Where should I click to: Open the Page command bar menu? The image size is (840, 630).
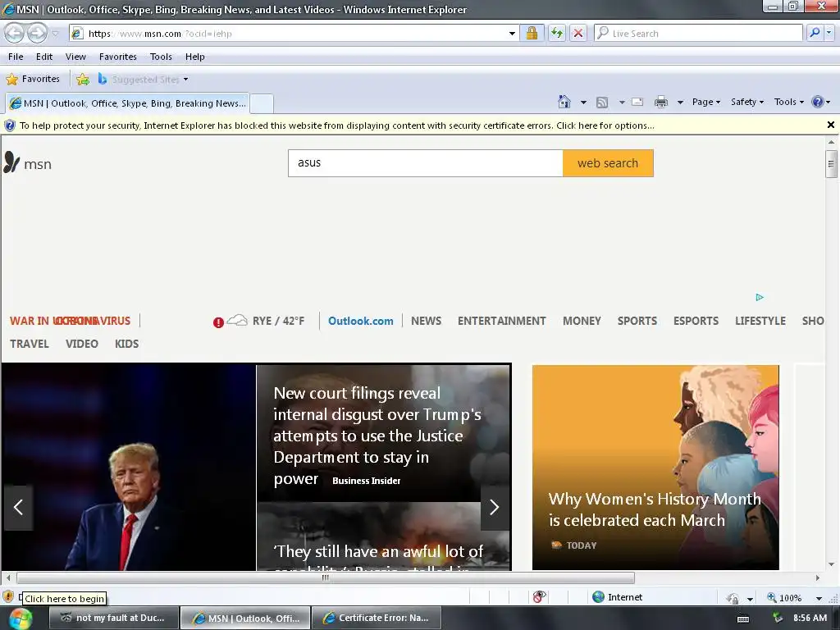click(706, 102)
